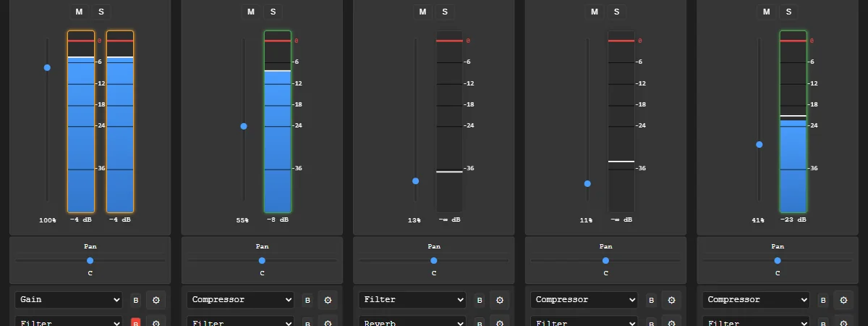This screenshot has width=868, height=326.
Task: Solo the channel at 13% volume
Action: click(444, 12)
